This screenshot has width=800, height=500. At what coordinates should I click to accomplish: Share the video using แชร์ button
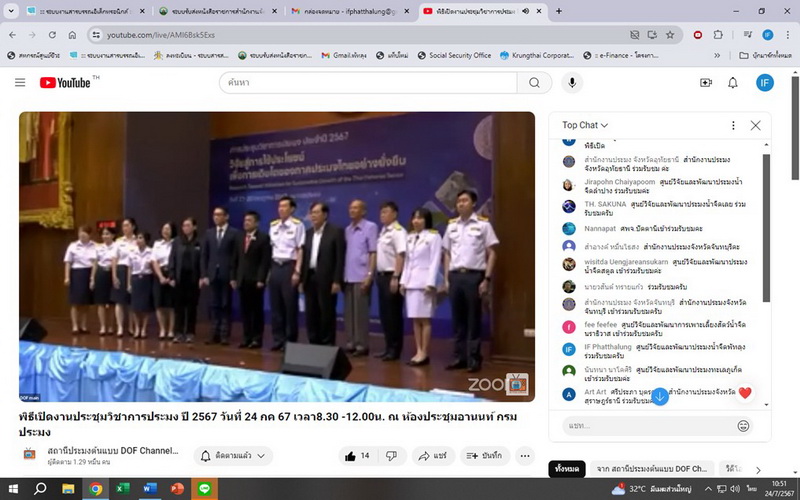pyautogui.click(x=433, y=456)
